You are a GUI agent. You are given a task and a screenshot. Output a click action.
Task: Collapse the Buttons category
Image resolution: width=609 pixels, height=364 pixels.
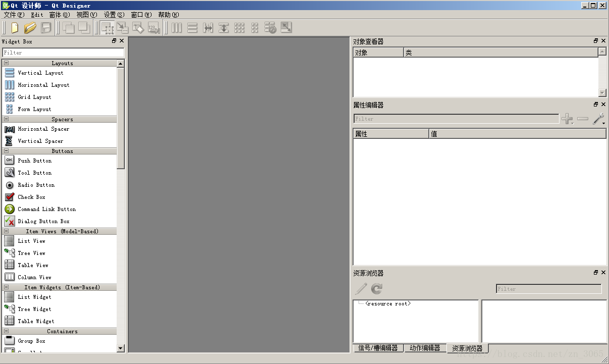point(6,151)
